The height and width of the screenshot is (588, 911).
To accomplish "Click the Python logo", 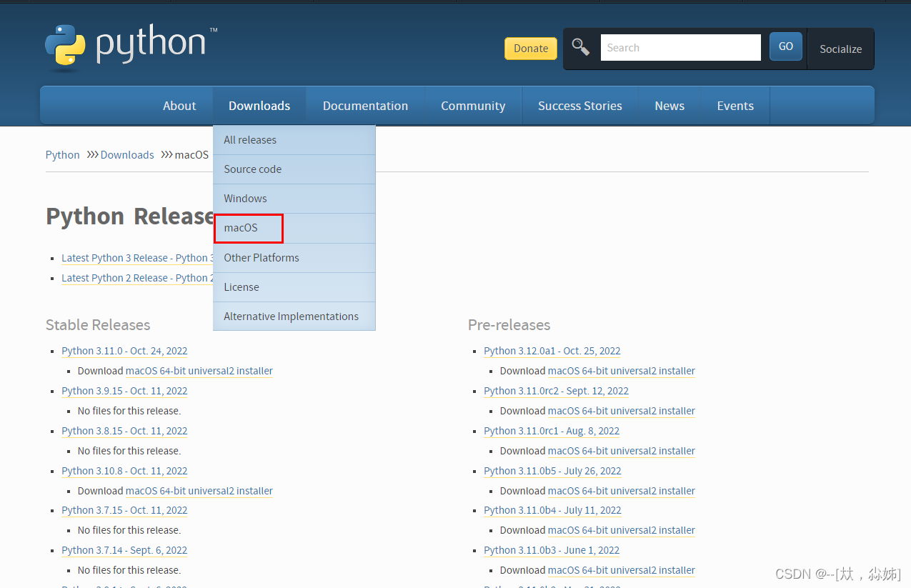I will coord(131,47).
